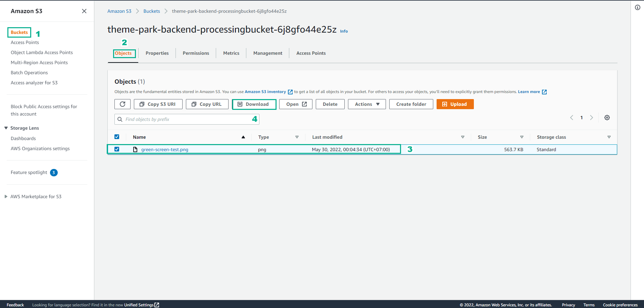
Task: Close the Amazon S3 navigation panel
Action: [84, 11]
